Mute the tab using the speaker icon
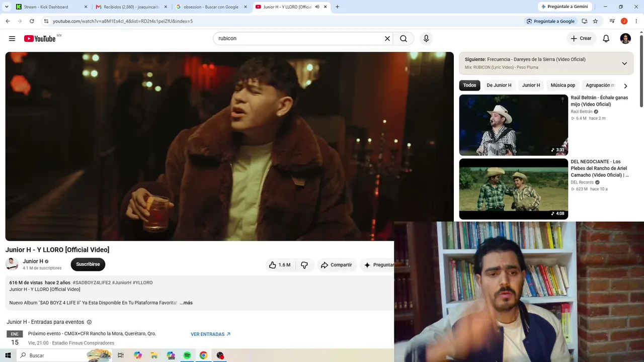Screen dimensions: 644x362 pos(317,7)
